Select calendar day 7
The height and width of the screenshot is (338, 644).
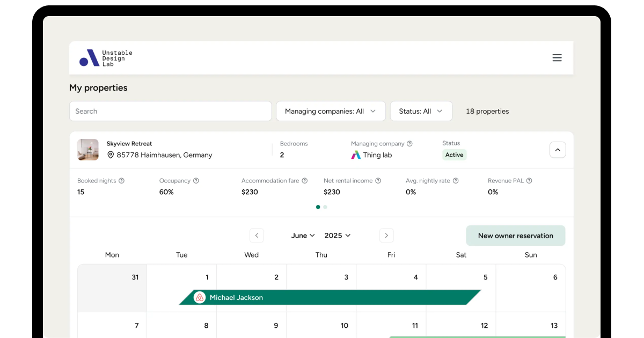pyautogui.click(x=112, y=325)
